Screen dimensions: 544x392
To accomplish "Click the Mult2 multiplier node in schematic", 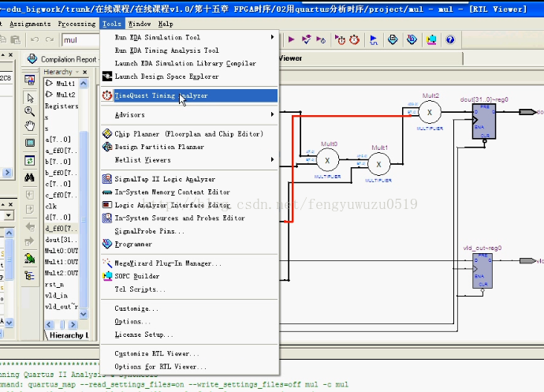I will [430, 113].
